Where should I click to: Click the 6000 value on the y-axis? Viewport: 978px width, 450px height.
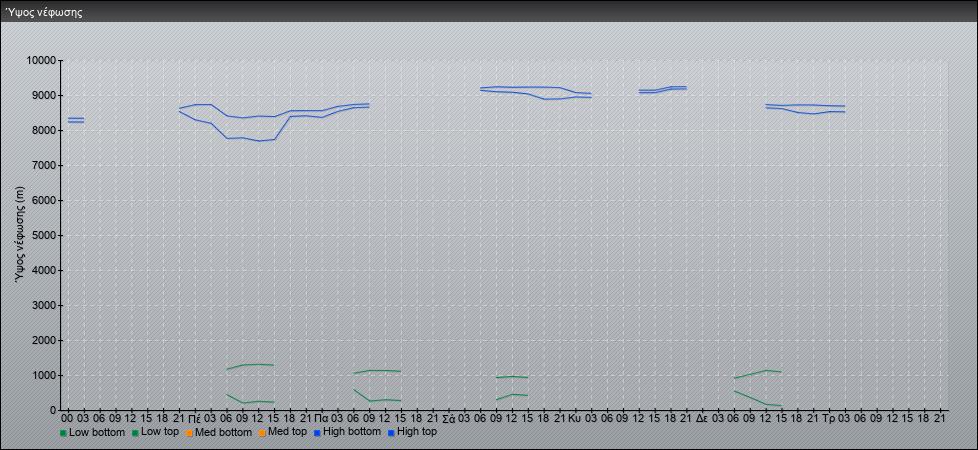[x=44, y=200]
